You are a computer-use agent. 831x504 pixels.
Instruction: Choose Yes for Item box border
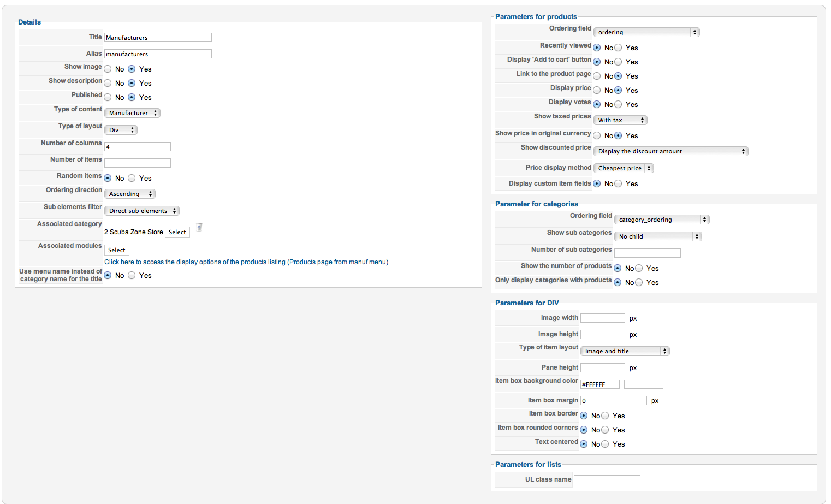coord(606,416)
